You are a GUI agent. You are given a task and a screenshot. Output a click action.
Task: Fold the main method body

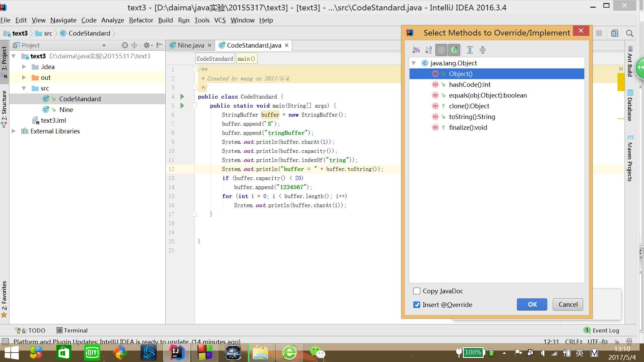[x=195, y=106]
